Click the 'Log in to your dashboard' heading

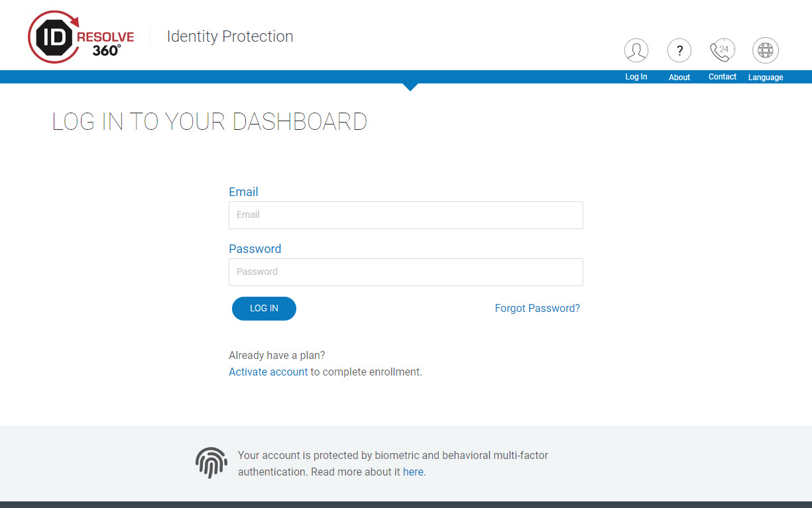[209, 122]
